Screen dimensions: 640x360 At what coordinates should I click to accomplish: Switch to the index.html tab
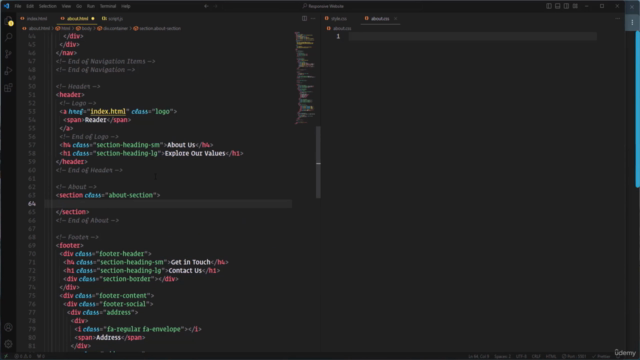[x=34, y=18]
